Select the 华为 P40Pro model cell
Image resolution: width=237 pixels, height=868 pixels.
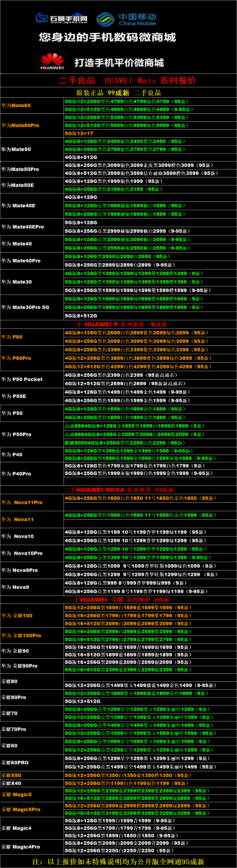pyautogui.click(x=32, y=474)
